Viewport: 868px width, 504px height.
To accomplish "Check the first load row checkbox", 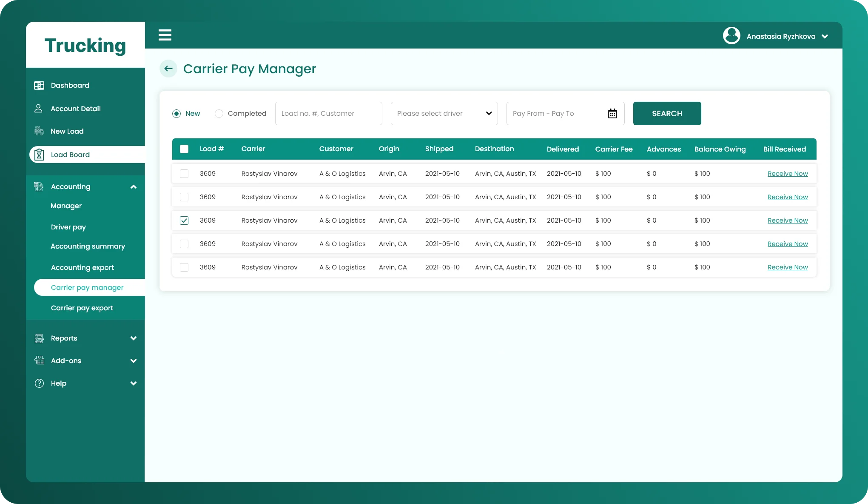I will [x=184, y=174].
